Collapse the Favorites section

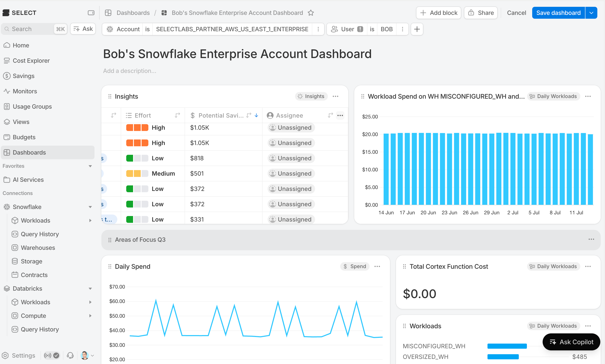(x=90, y=166)
